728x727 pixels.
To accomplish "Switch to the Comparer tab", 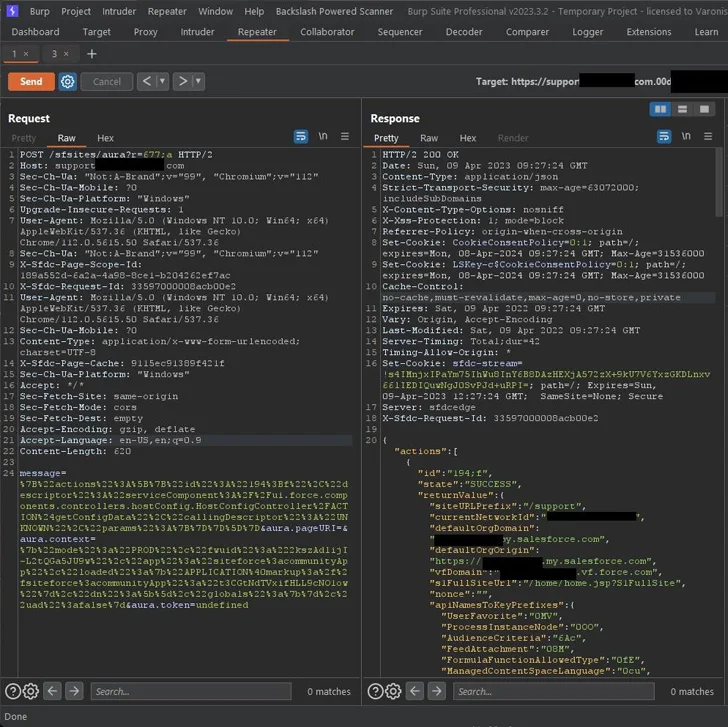I will 527,32.
